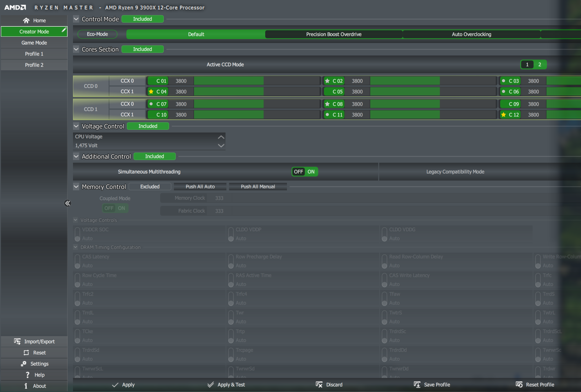Click the pencil edit icon on Creator Mode
This screenshot has height=392, width=581.
[64, 30]
